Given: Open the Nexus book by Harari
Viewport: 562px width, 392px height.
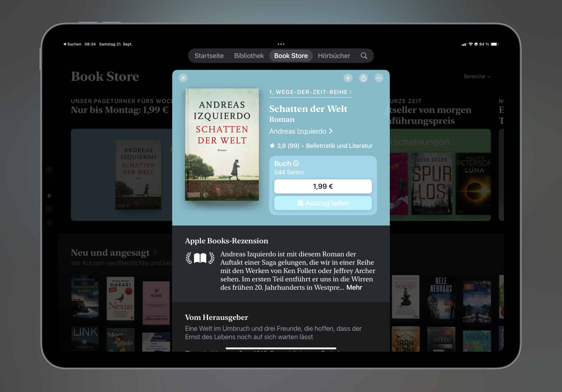Looking at the screenshot, I should click(121, 298).
